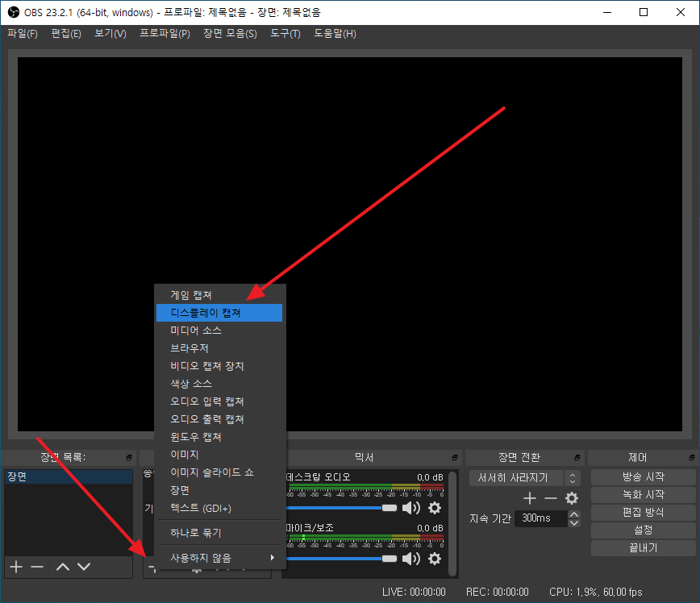The height and width of the screenshot is (603, 700).
Task: Click 끝내기 to exit OBS
Action: [x=644, y=548]
